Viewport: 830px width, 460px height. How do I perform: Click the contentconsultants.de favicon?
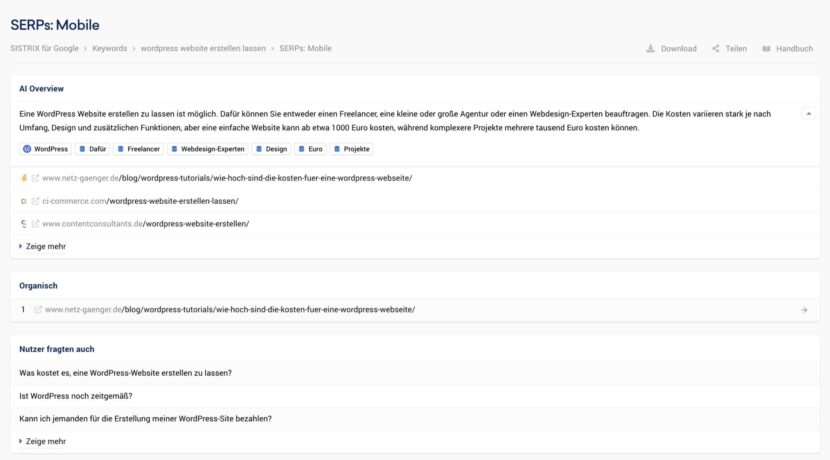coord(23,224)
